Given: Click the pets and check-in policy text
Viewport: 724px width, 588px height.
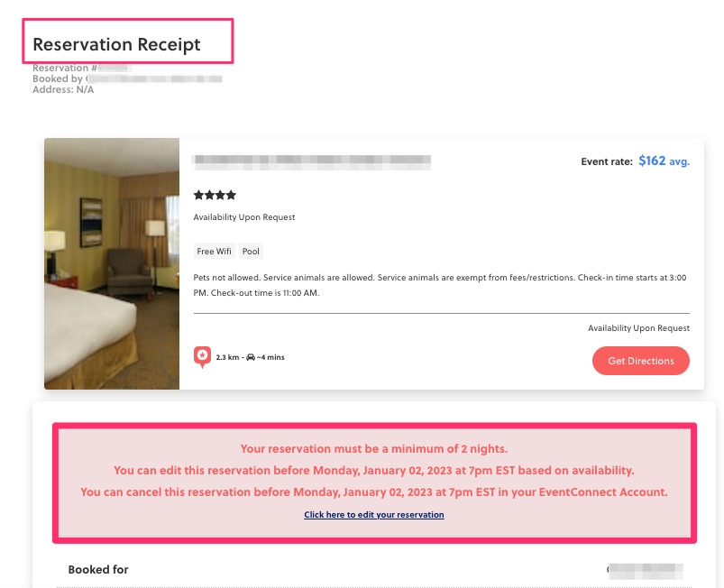Looking at the screenshot, I should [440, 285].
